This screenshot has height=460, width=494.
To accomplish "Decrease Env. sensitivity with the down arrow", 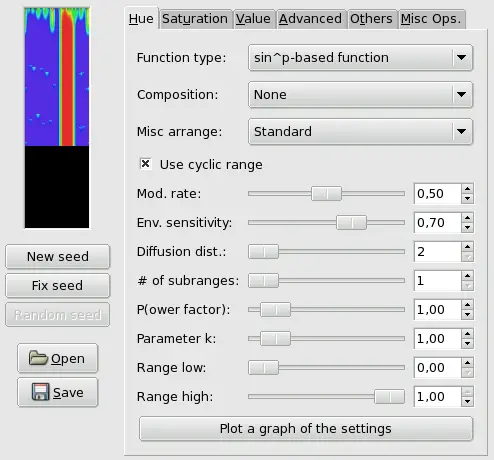I will point(467,227).
